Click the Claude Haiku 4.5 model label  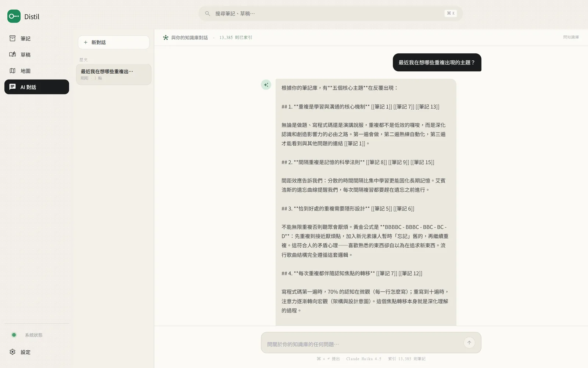(364, 359)
